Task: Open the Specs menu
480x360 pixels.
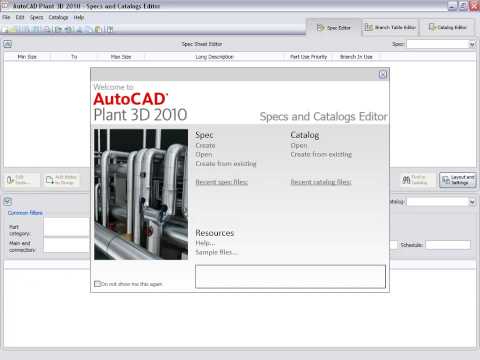Action: pyautogui.click(x=37, y=17)
